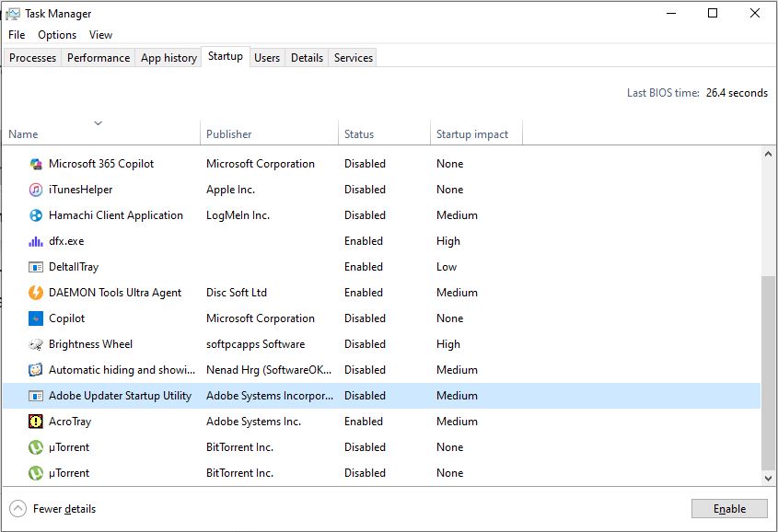The width and height of the screenshot is (778, 532).
Task: Select DAEMON Tools Ultra Agent name text
Action: click(x=114, y=293)
